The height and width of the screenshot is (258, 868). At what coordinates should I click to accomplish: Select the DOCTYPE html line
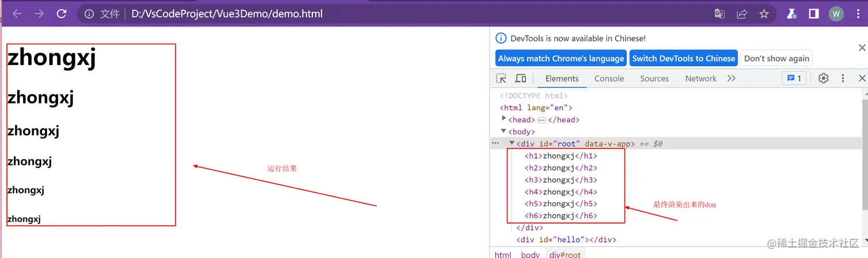click(533, 96)
